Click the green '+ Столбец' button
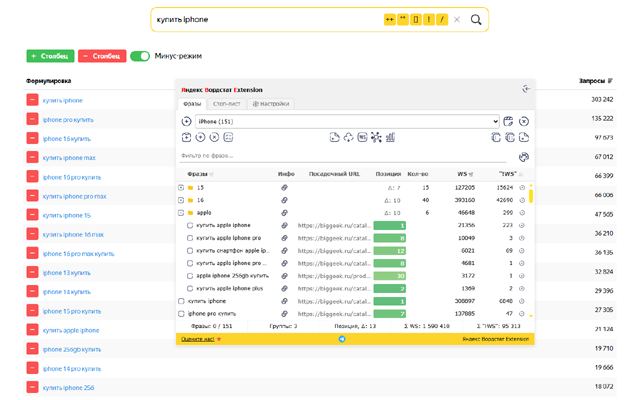 click(x=50, y=56)
